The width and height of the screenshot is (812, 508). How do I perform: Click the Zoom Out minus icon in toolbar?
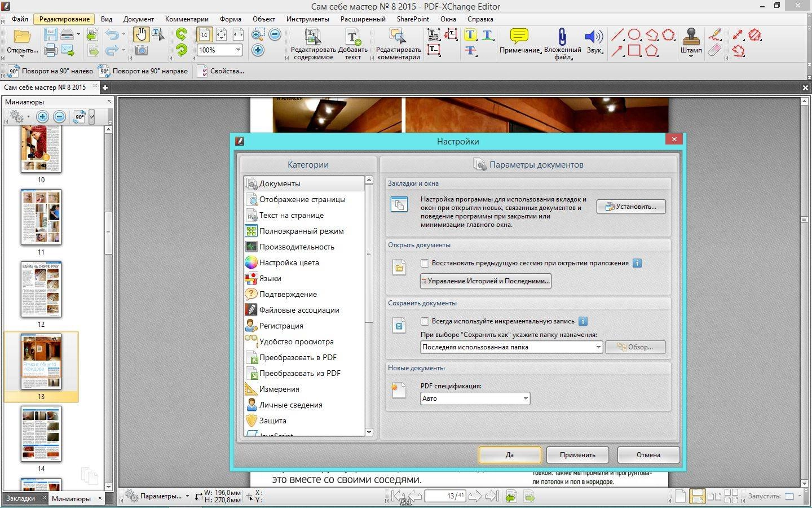pyautogui.click(x=275, y=34)
